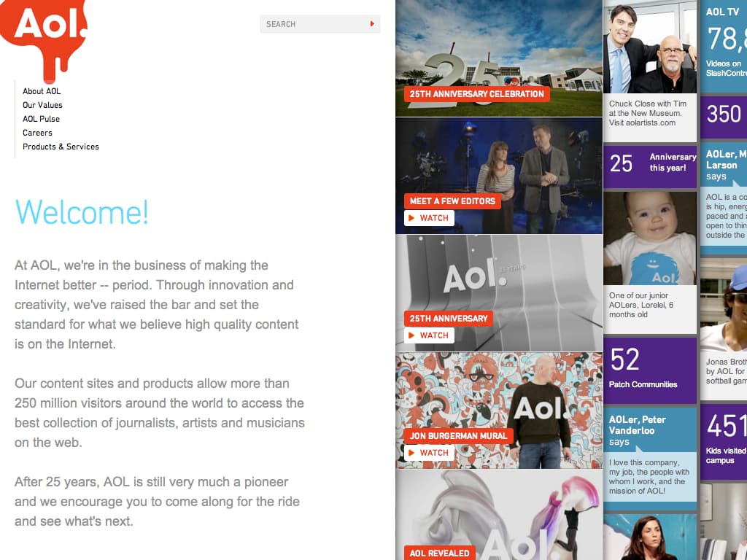
Task: Open the Careers menu link
Action: (37, 133)
